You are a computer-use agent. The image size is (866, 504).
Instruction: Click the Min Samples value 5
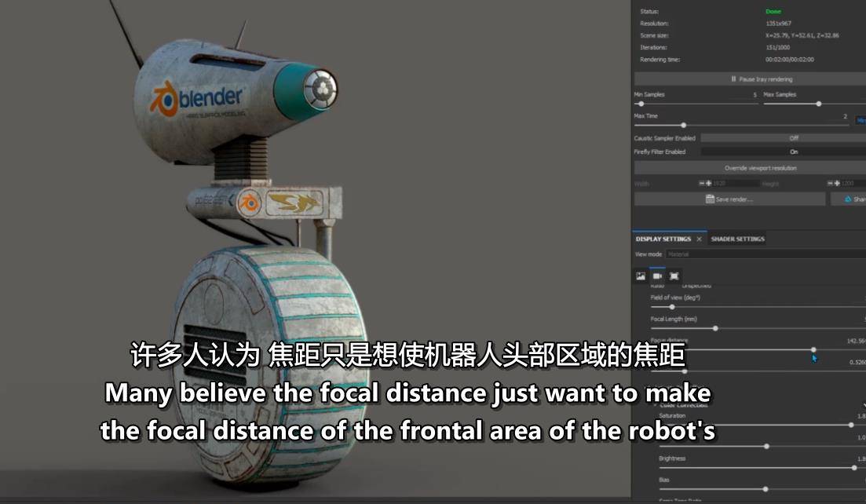755,95
